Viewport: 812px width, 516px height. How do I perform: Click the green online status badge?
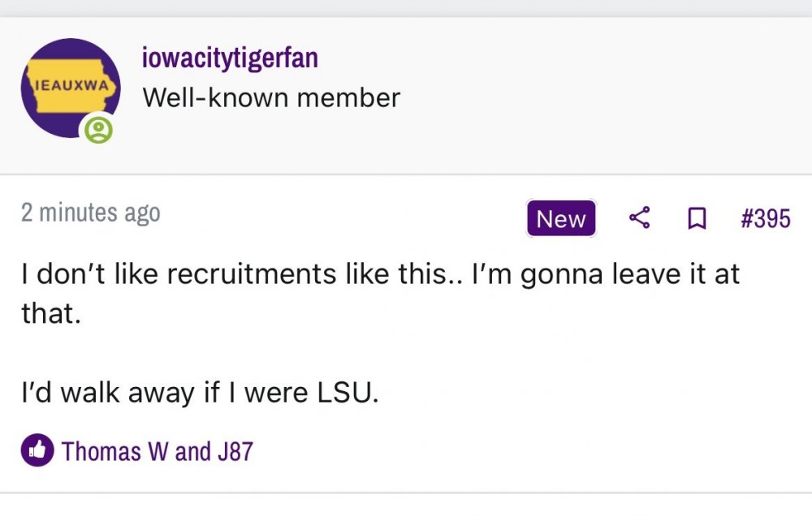click(x=98, y=131)
